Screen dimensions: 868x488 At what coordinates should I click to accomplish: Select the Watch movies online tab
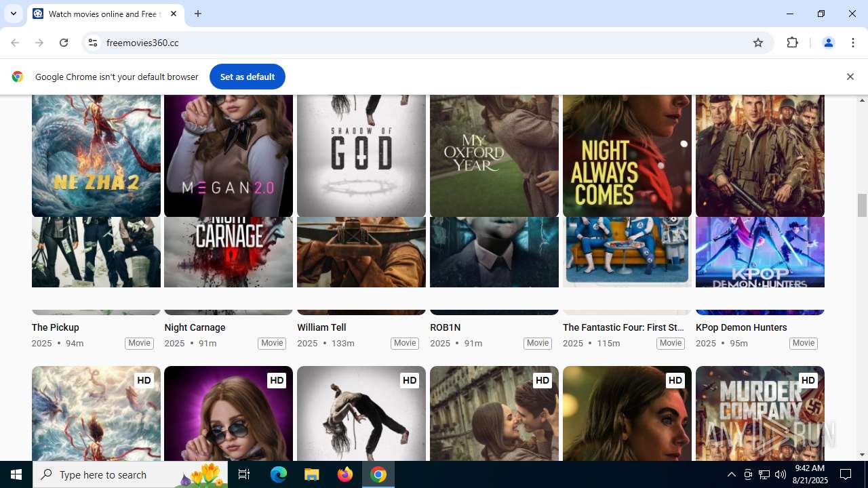coord(105,14)
